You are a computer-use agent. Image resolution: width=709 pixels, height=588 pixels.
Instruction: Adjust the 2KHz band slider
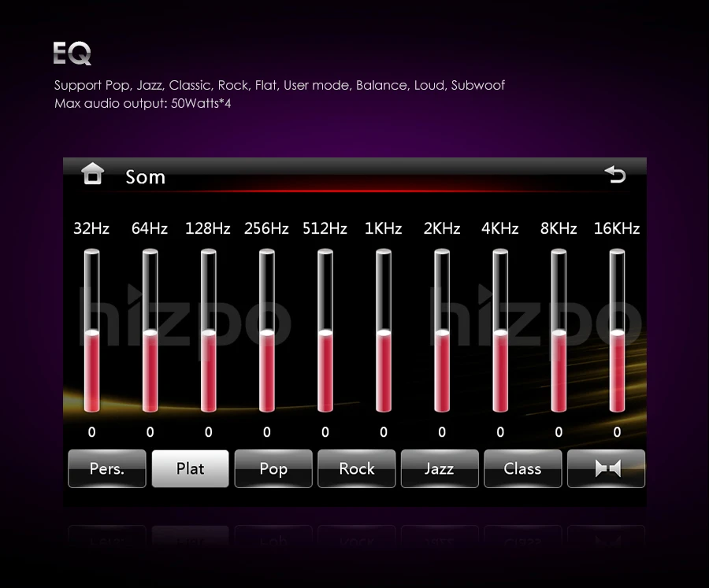442,331
